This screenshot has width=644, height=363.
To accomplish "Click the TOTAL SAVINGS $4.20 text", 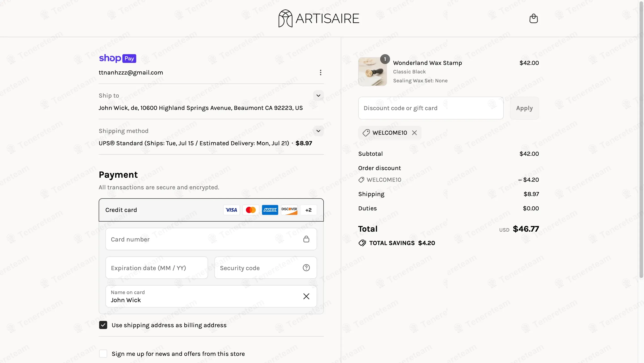I will (x=402, y=243).
